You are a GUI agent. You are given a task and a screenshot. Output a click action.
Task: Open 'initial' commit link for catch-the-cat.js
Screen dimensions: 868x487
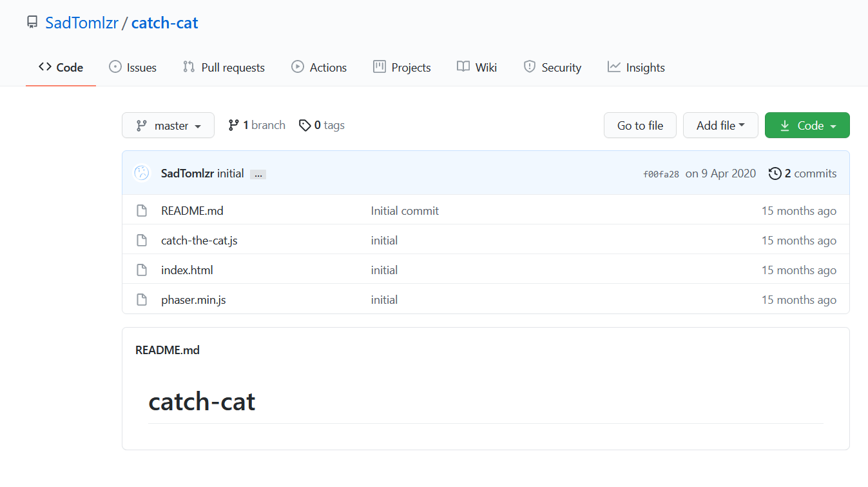pos(384,241)
